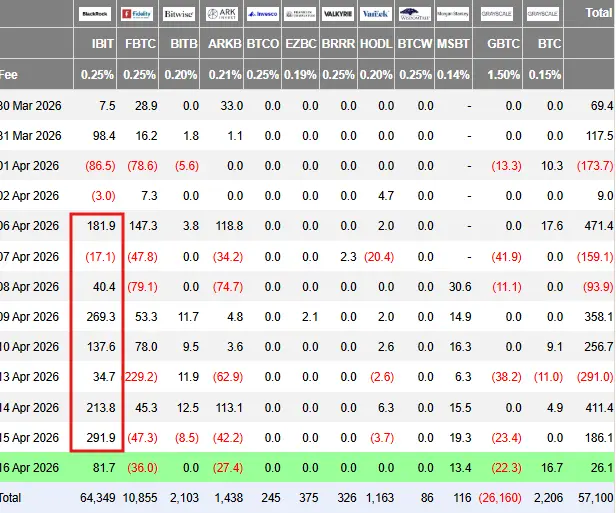Click the 2,206 BTC column total
This screenshot has width=616, height=513.
pos(548,498)
